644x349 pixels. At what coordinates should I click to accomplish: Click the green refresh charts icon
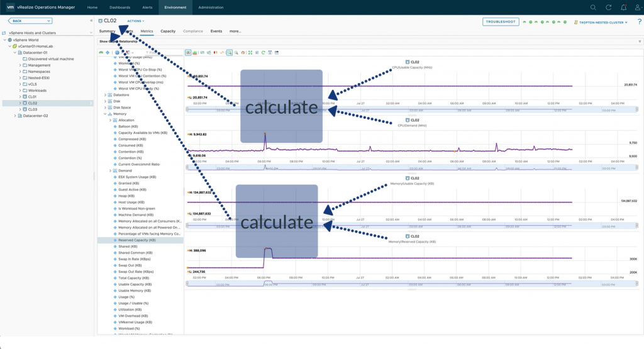pos(264,53)
